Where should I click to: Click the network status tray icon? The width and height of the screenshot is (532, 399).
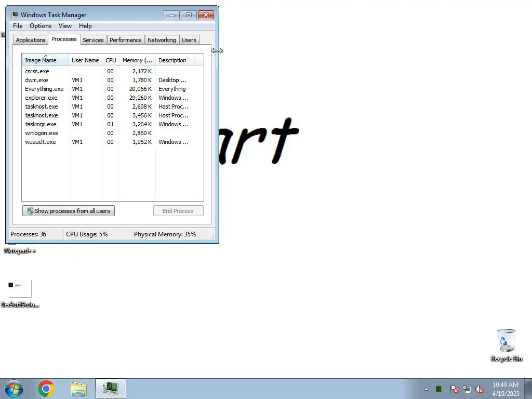click(467, 389)
